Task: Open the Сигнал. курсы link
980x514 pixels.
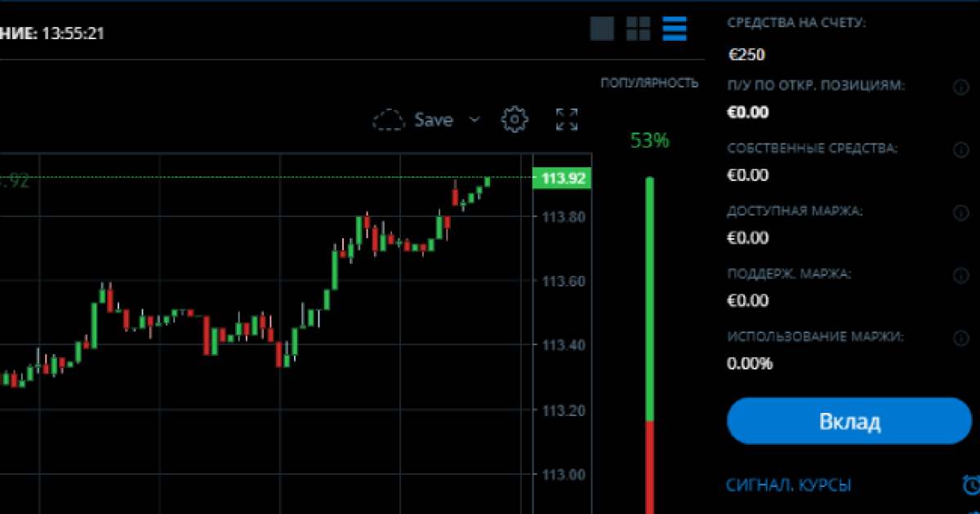Action: click(x=789, y=485)
